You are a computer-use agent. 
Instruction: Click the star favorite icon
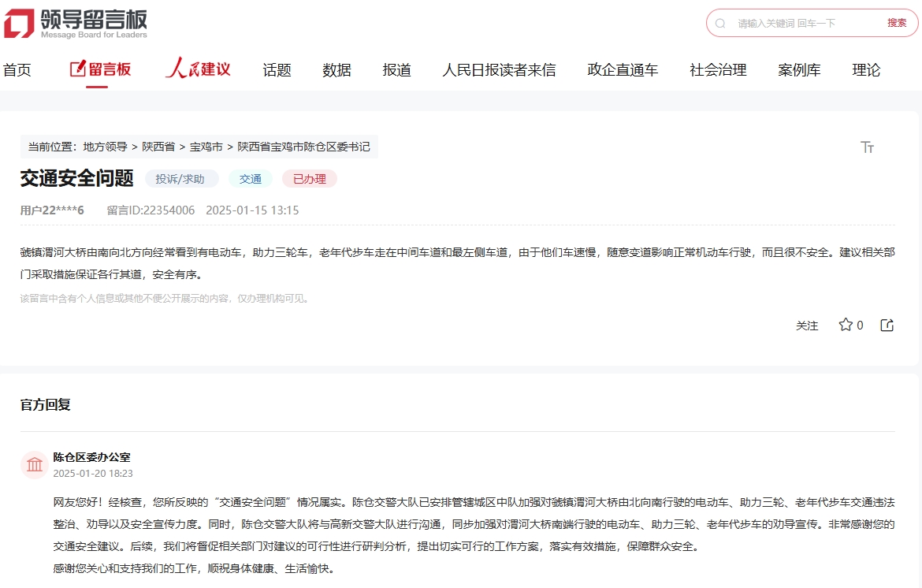pos(846,325)
